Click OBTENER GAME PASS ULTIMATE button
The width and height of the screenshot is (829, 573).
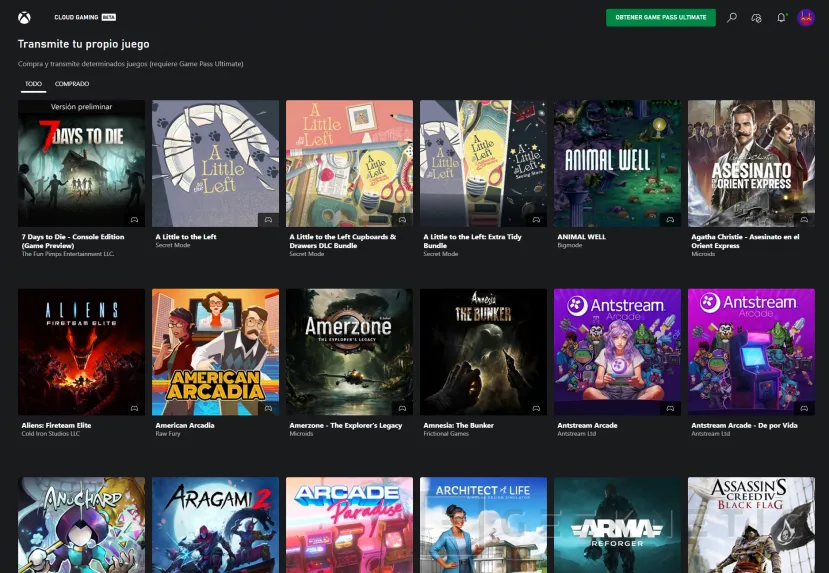coord(661,17)
